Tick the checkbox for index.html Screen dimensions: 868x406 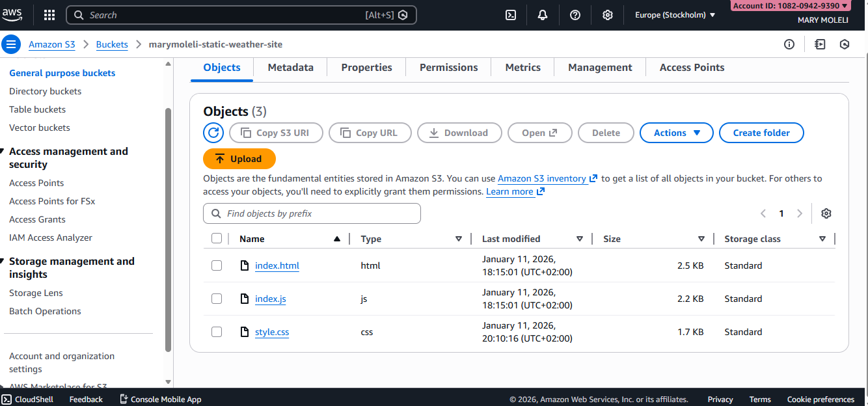[x=217, y=265]
